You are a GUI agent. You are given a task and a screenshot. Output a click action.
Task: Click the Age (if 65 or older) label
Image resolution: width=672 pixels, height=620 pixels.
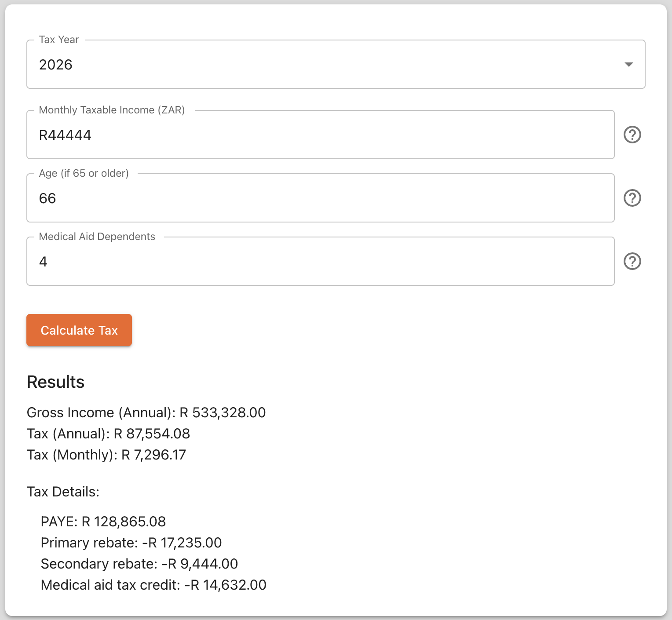pyautogui.click(x=84, y=173)
